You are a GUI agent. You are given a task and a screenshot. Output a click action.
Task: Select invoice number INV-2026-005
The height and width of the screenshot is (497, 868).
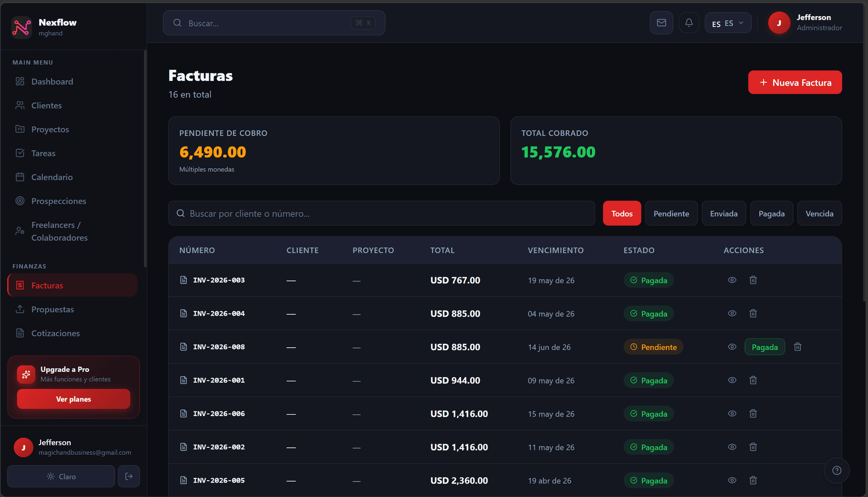[x=219, y=480]
